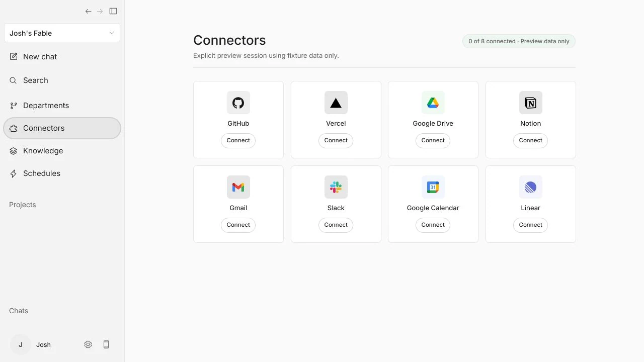
Task: Click the New chat compose icon
Action: pos(14,56)
